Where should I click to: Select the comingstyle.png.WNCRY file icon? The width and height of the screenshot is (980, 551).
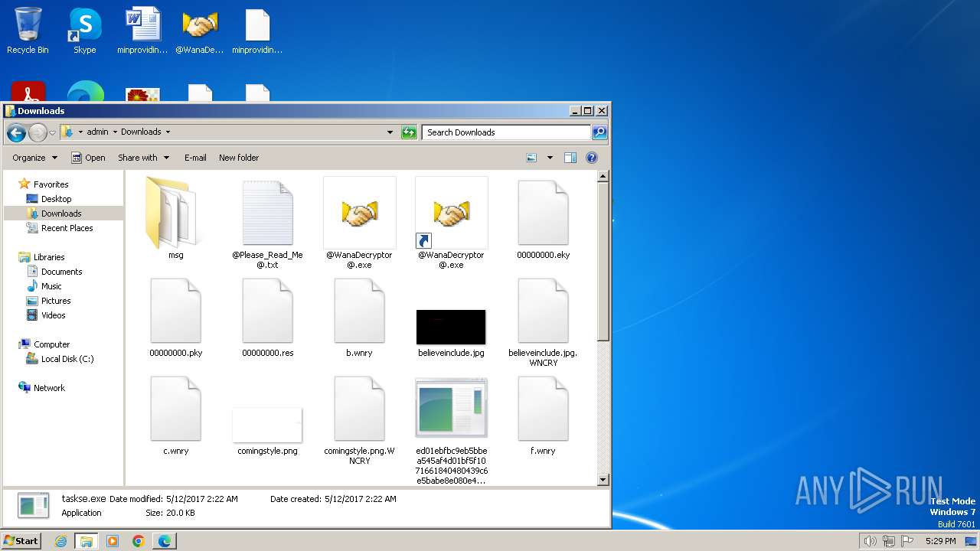coord(359,409)
